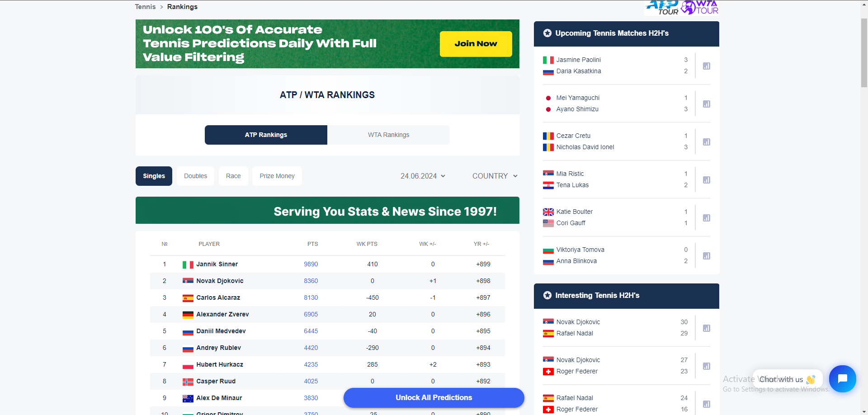
Task: Click Jasmine Paolini in upcoming matches
Action: tap(579, 60)
